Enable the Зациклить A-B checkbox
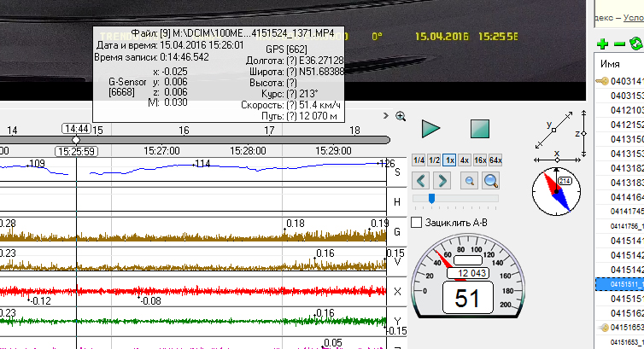The image size is (644, 349). (x=417, y=223)
